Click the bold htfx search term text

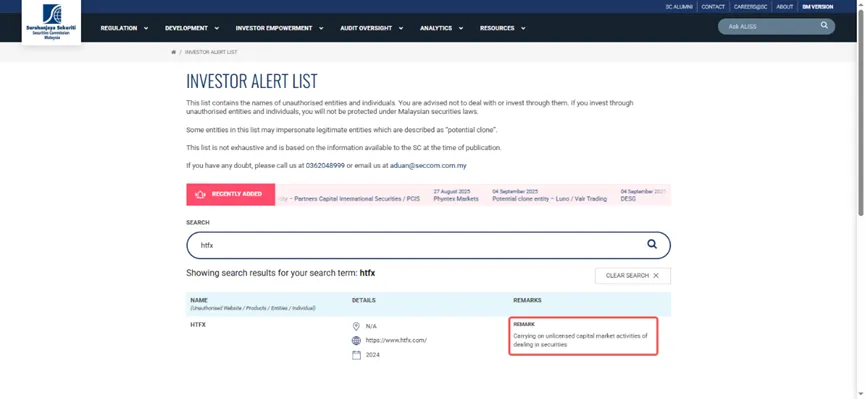tap(367, 273)
